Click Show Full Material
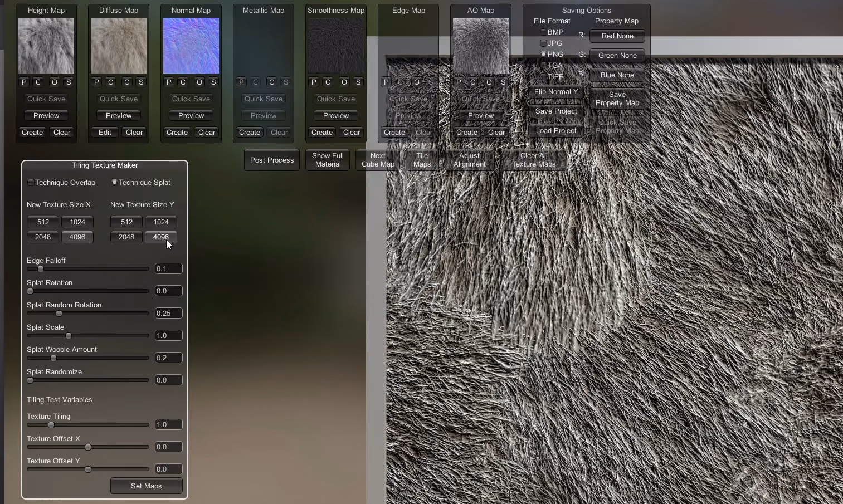Screen dimensions: 843x504 point(328,160)
